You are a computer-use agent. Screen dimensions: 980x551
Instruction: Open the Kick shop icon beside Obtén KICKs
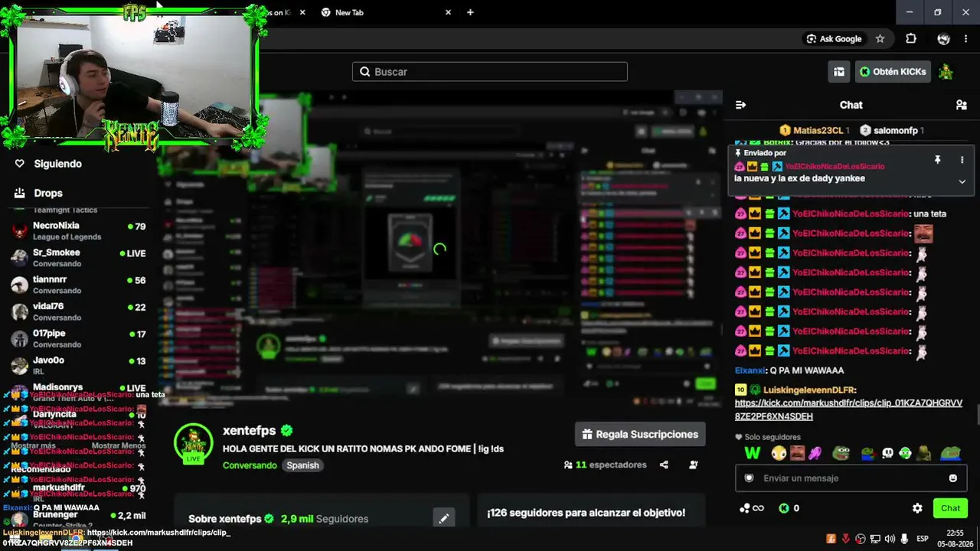(839, 72)
